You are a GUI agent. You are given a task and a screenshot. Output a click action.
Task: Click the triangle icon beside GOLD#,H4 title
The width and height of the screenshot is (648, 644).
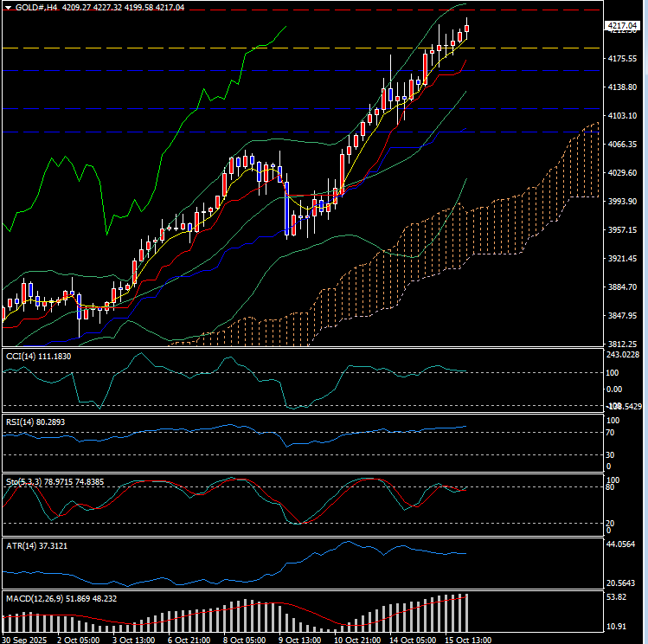[x=8, y=7]
